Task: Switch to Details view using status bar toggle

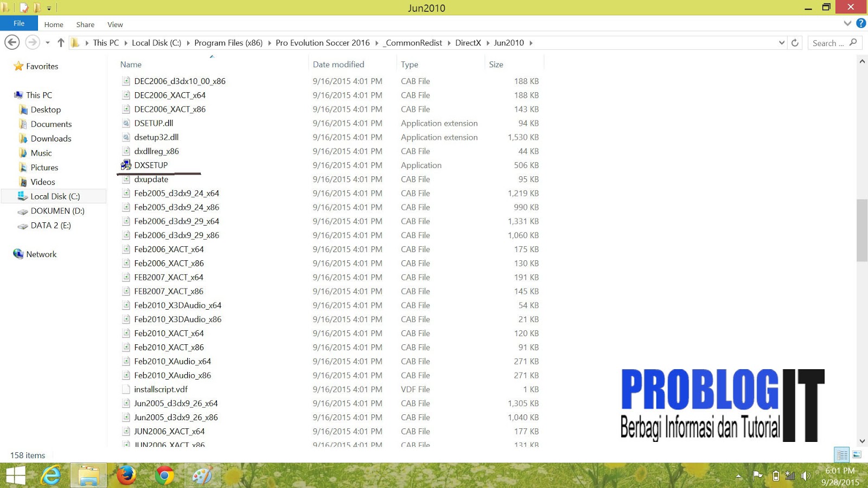Action: coord(843,455)
